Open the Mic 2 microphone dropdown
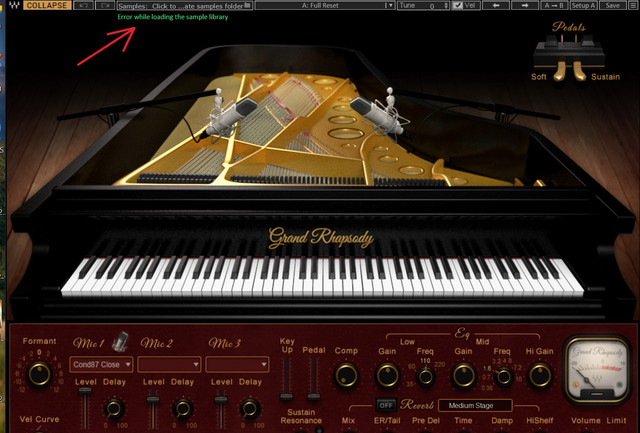This screenshot has width=640, height=433. pyautogui.click(x=169, y=364)
